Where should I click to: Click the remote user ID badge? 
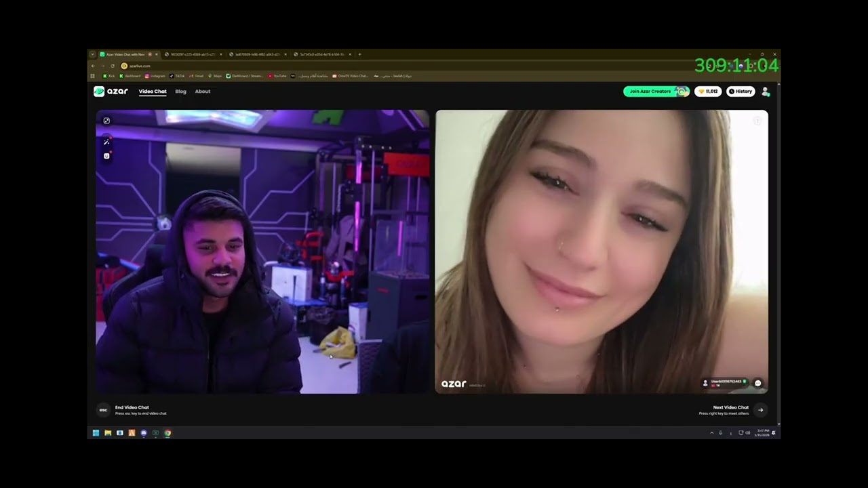725,383
